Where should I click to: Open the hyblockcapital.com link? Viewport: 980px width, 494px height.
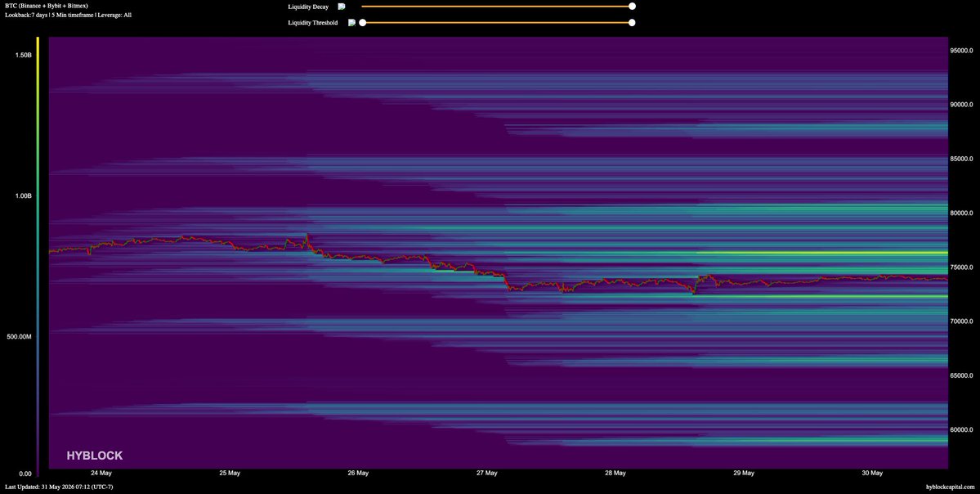click(x=950, y=487)
